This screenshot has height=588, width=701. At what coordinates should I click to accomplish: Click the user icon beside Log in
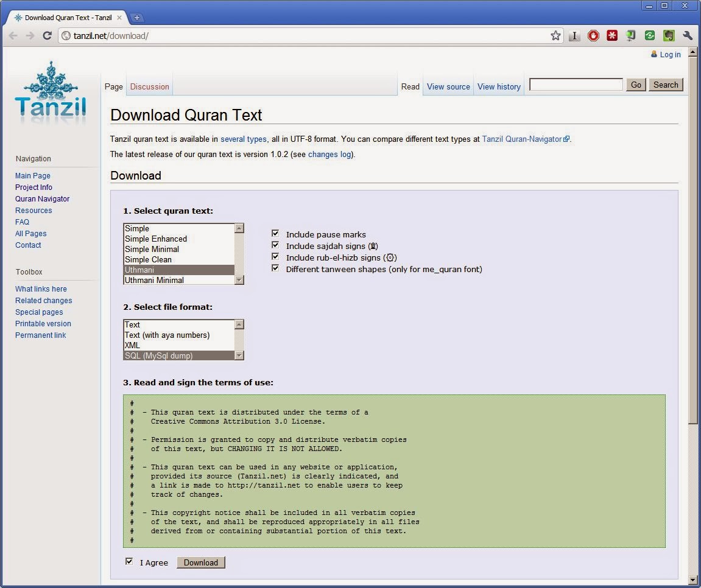pyautogui.click(x=654, y=54)
